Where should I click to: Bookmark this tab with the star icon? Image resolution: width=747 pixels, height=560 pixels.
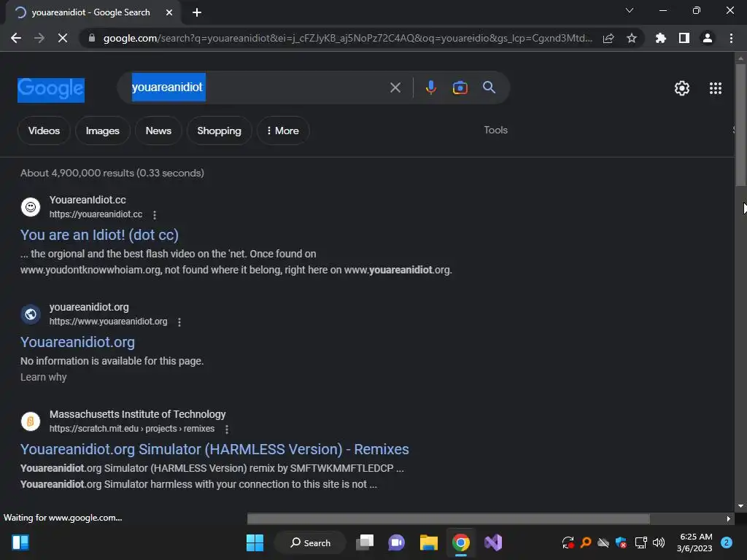[632, 38]
